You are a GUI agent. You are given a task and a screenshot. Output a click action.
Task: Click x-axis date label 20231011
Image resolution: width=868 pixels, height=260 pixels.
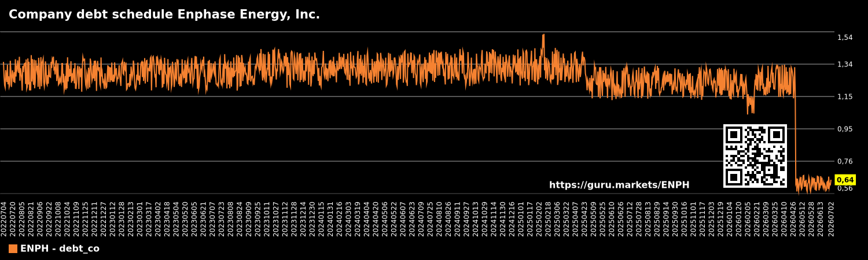267,219
